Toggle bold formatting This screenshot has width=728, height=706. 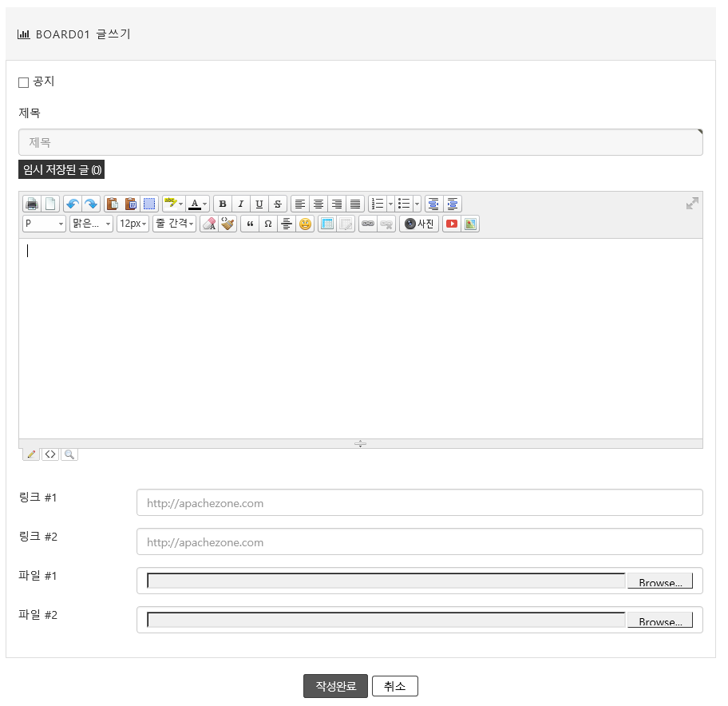click(x=223, y=204)
